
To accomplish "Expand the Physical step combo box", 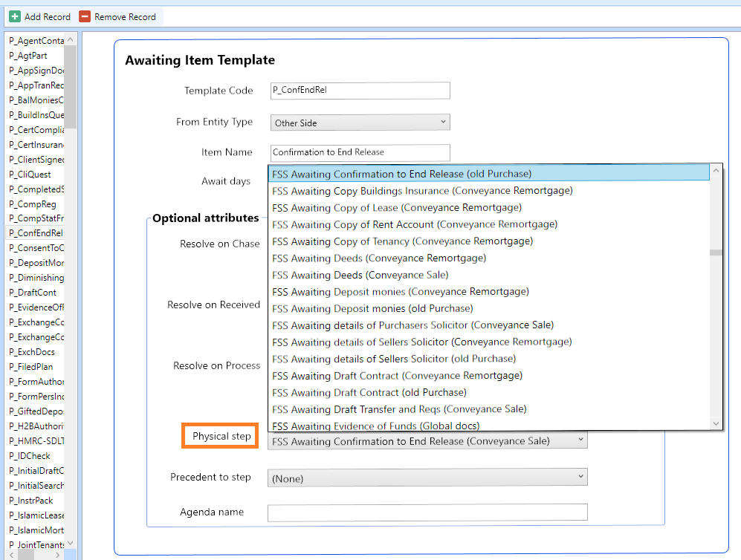I will click(x=581, y=440).
